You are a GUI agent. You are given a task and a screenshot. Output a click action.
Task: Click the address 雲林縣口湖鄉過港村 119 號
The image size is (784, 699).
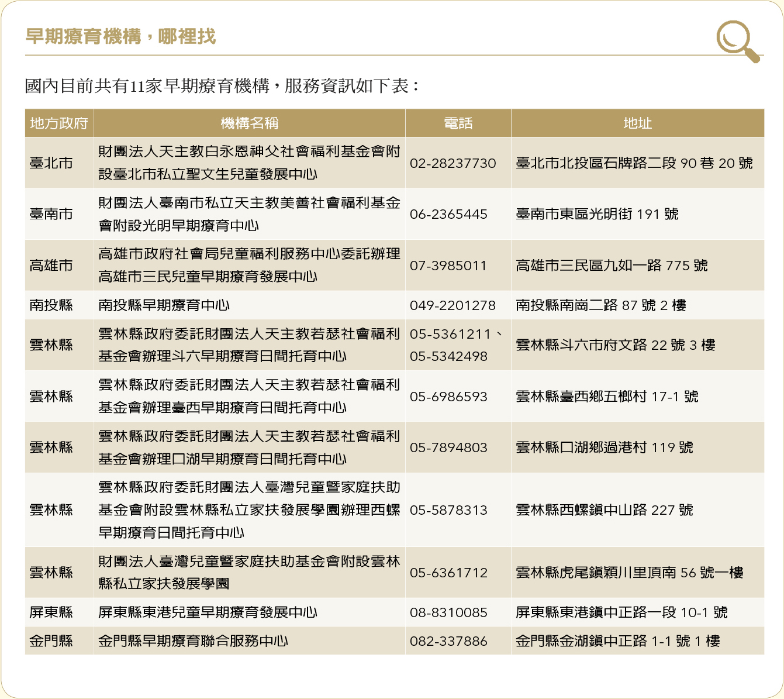coord(604,447)
